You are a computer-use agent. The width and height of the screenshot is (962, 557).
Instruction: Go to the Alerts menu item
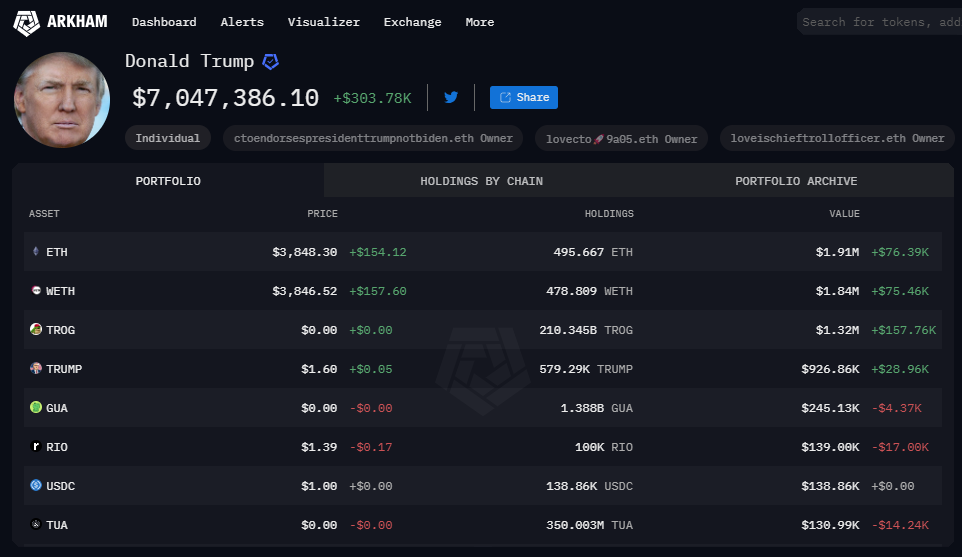pos(242,22)
